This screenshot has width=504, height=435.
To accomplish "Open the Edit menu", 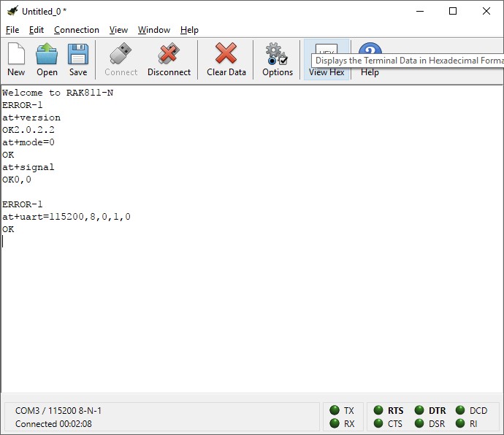I will pos(37,30).
